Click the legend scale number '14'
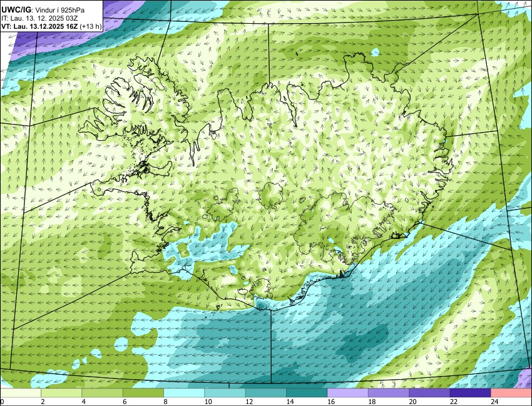This screenshot has height=406, width=532. click(x=290, y=402)
